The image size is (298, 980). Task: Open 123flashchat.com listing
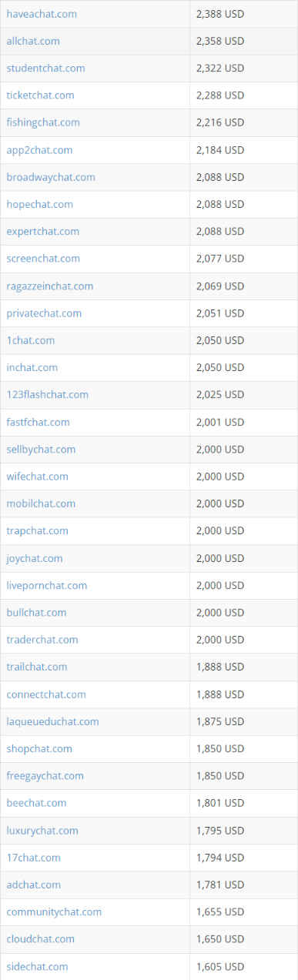click(x=47, y=395)
